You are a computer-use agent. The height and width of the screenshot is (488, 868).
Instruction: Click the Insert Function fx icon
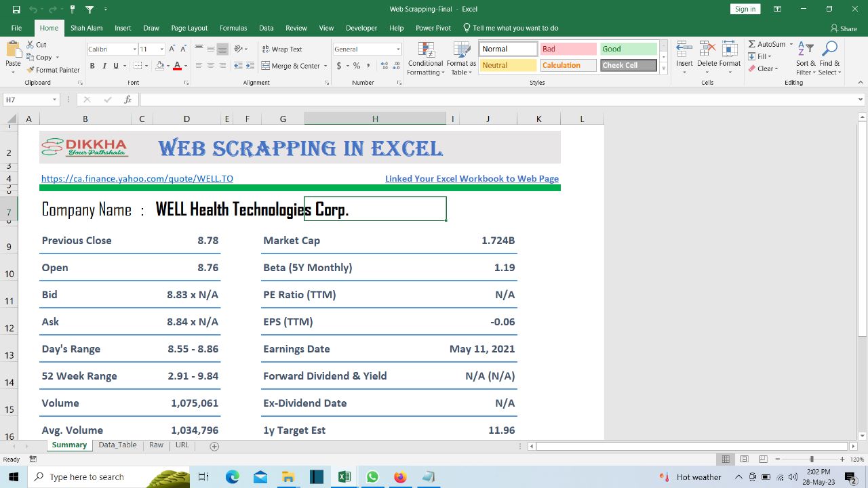pyautogui.click(x=127, y=100)
